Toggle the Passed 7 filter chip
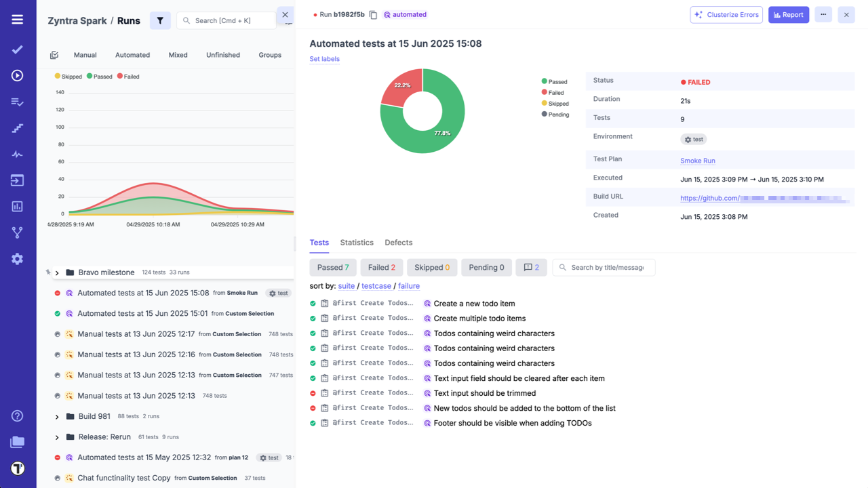Image resolution: width=868 pixels, height=488 pixels. point(333,267)
